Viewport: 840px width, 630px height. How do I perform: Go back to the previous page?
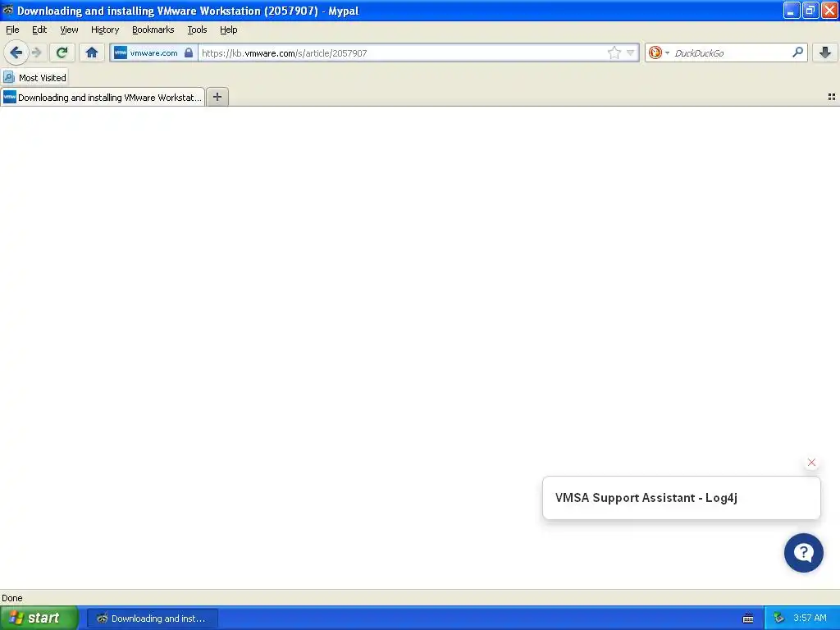click(x=16, y=52)
